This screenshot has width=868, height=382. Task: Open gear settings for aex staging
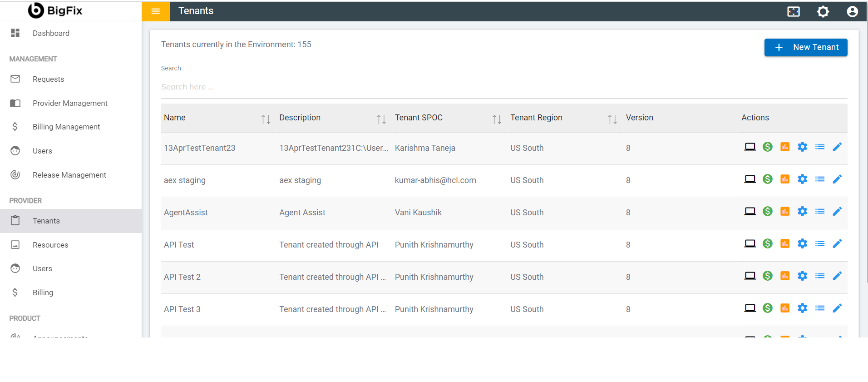(803, 179)
